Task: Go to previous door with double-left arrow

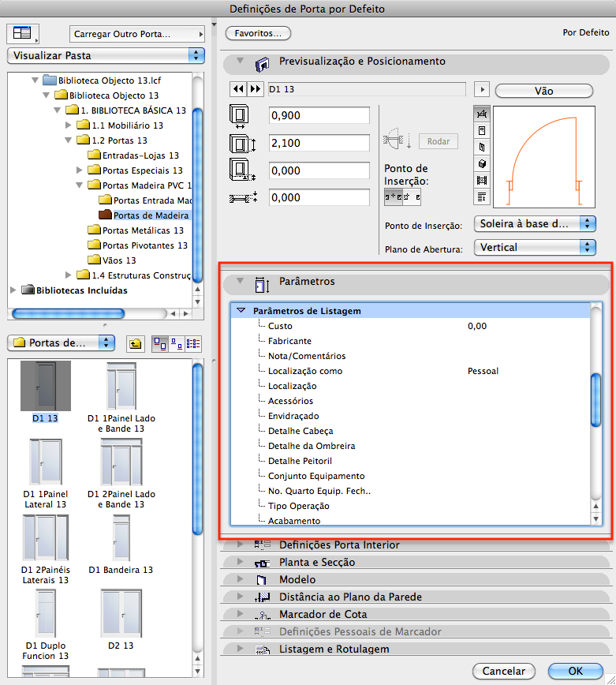Action: (238, 89)
